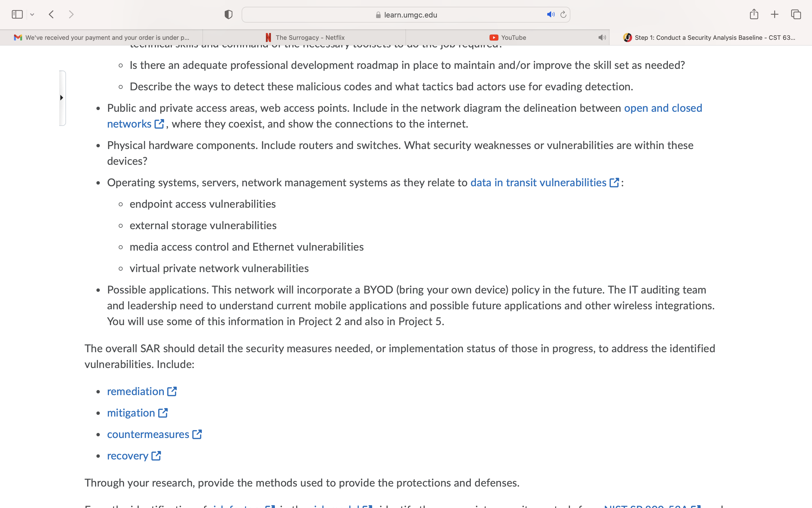Click 'Through your research, provide the methods' sentence
Viewport: 812px width, 508px height.
click(302, 483)
